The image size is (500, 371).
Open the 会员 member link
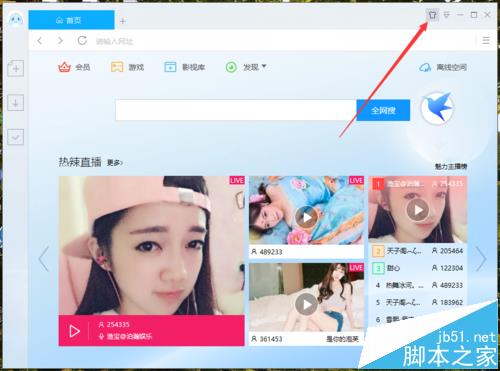coord(83,67)
